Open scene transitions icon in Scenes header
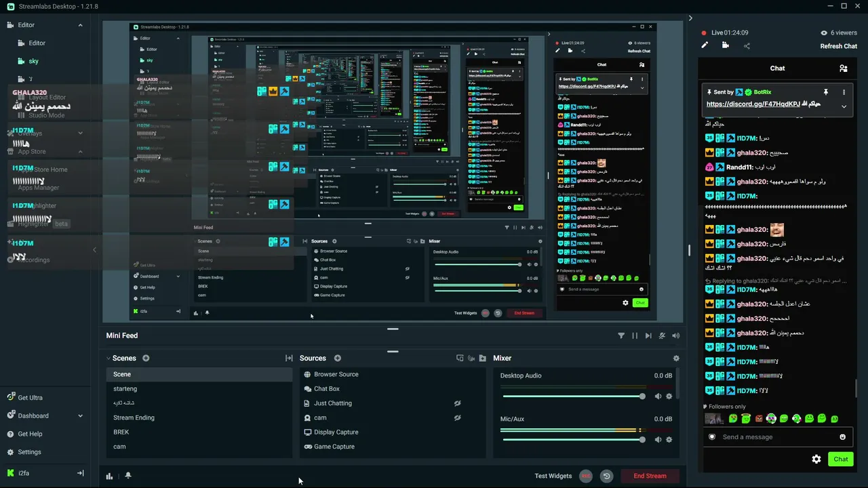The image size is (868, 488). (x=289, y=358)
